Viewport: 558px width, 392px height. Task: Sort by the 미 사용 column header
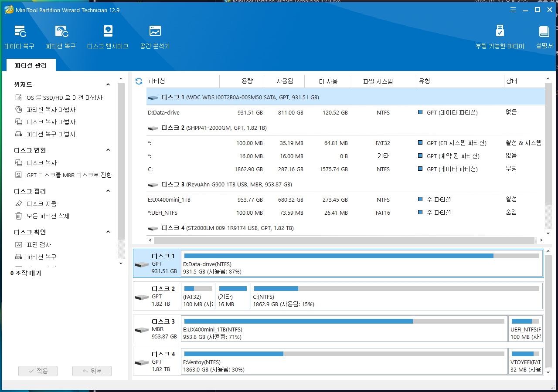coord(327,81)
